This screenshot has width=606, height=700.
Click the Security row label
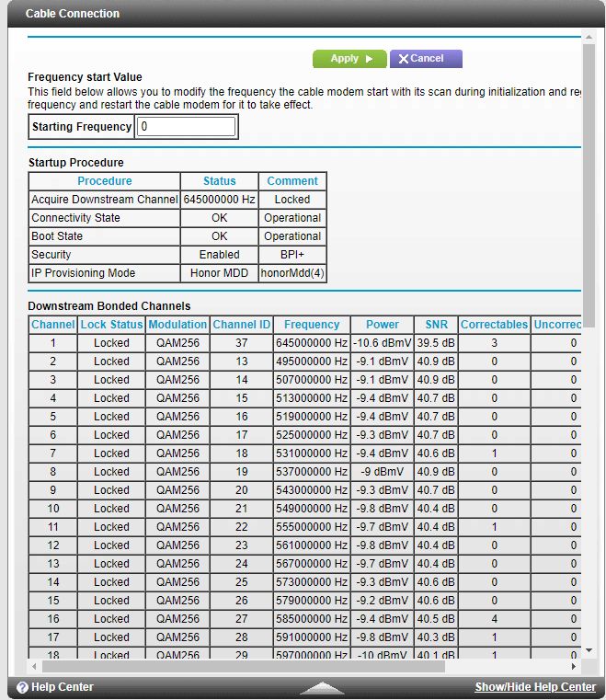105,255
